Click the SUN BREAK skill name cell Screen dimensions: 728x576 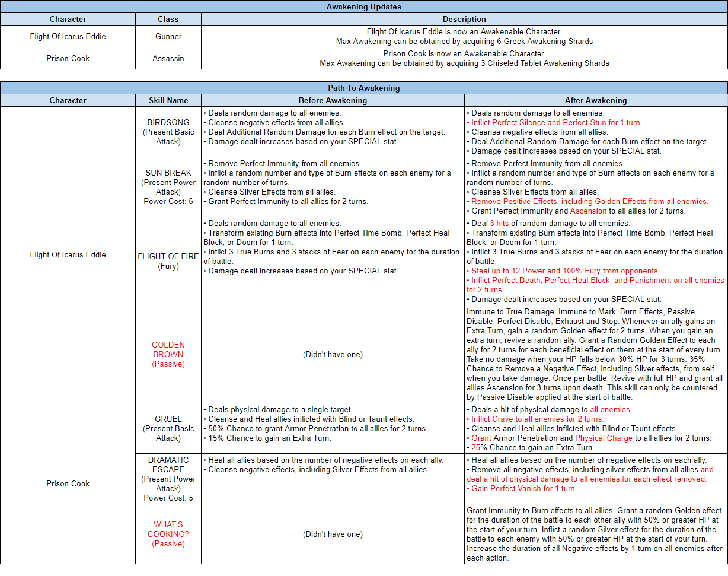pyautogui.click(x=168, y=187)
